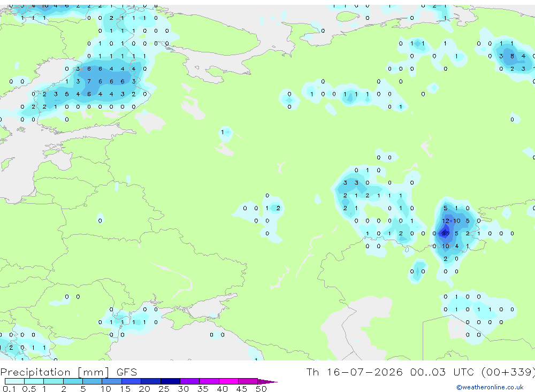Click the legend label '25'

(x=164, y=389)
